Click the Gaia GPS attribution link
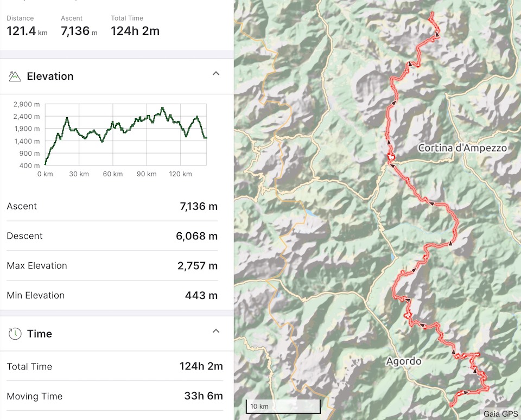This screenshot has width=521, height=420. pyautogui.click(x=500, y=413)
